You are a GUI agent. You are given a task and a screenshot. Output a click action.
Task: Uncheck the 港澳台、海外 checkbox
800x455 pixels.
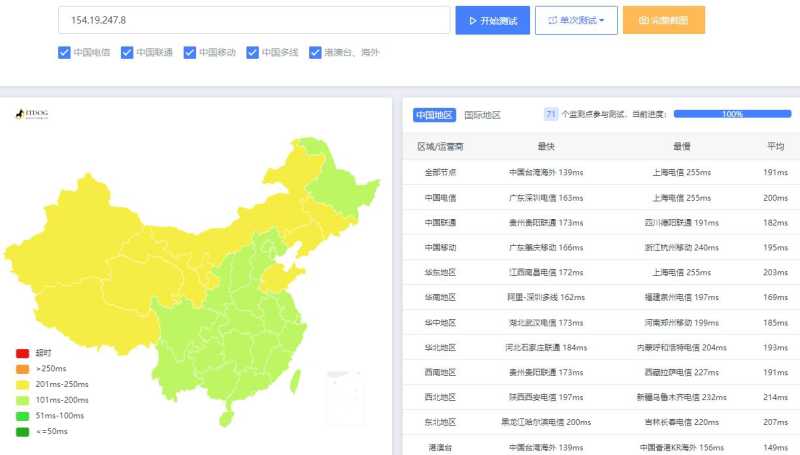[315, 53]
